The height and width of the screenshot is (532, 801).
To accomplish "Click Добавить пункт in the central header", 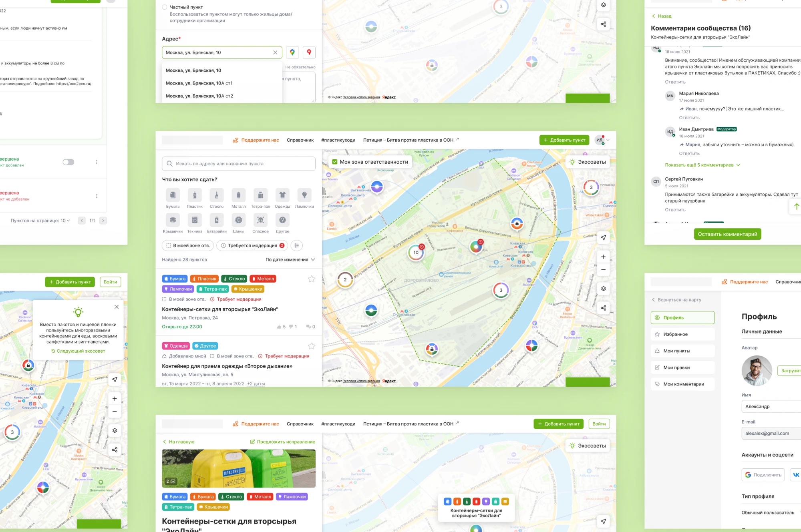I will (564, 140).
